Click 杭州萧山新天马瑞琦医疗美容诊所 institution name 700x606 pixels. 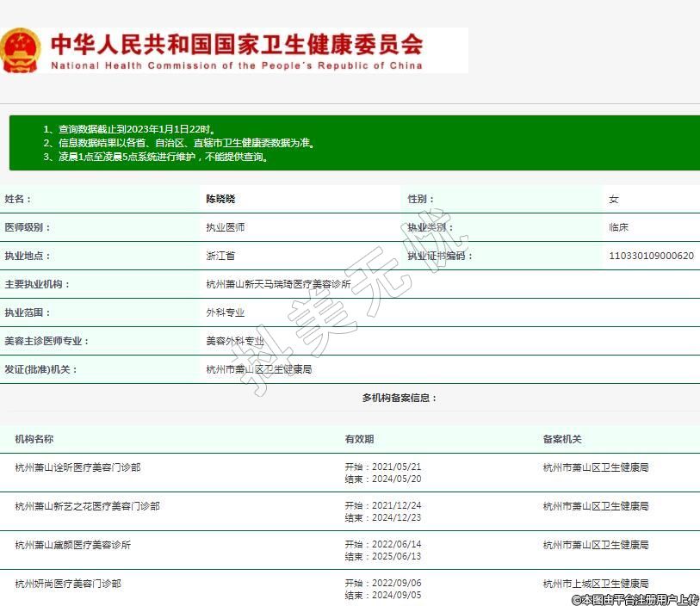click(x=278, y=284)
